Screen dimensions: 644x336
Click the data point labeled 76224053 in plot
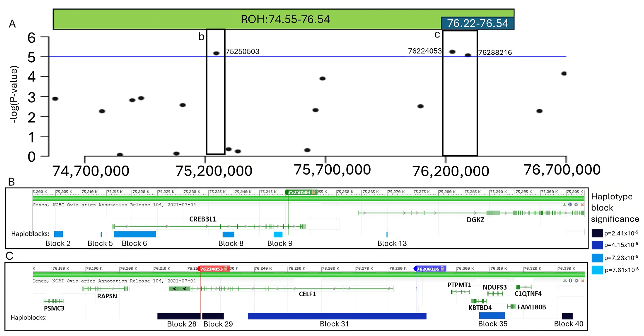[452, 52]
